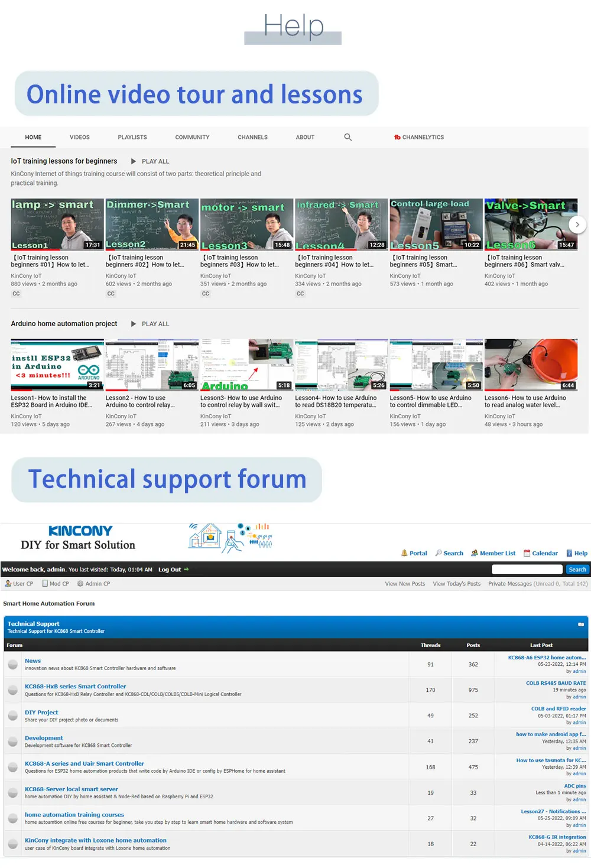Open the Control large load Lesson5 thumbnail
This screenshot has width=591, height=868.
tap(436, 225)
